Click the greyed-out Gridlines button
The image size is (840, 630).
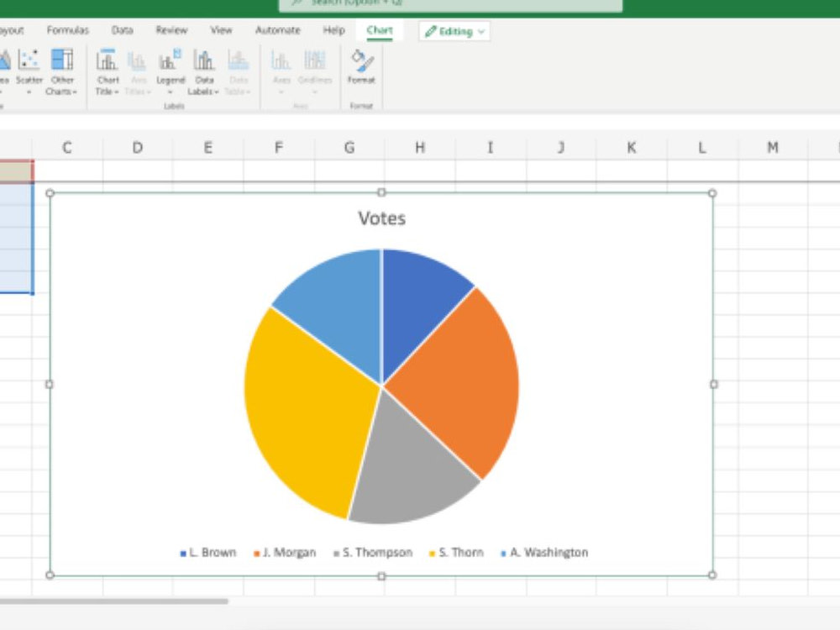(x=314, y=71)
